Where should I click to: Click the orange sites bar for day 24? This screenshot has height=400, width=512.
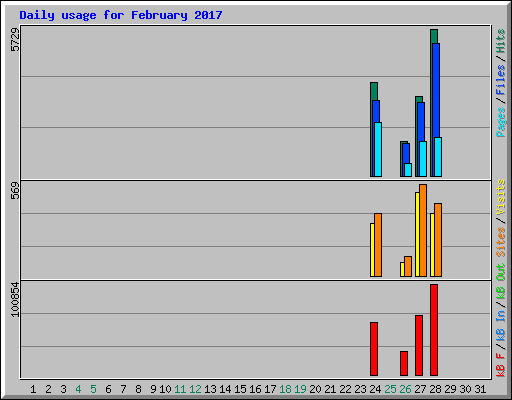click(x=378, y=245)
